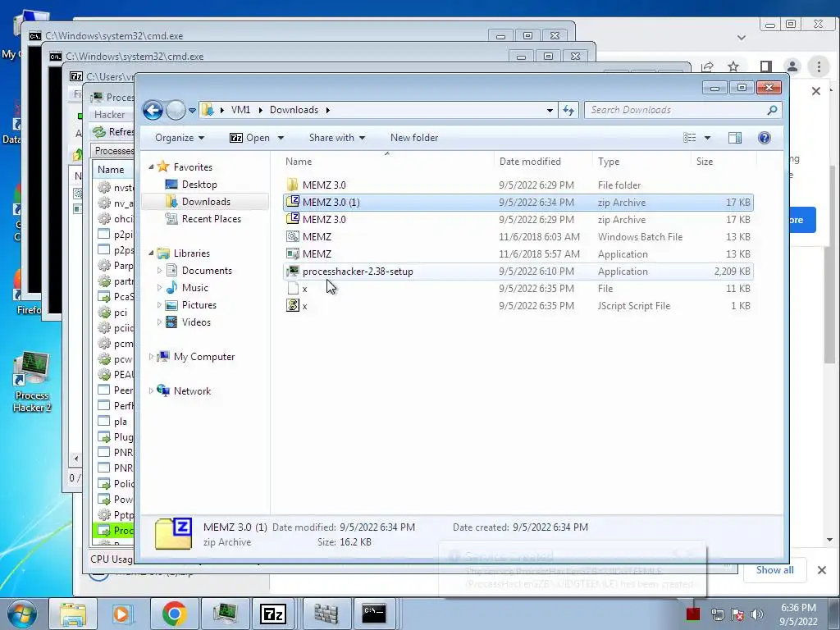Expand the Music library

[x=159, y=288]
